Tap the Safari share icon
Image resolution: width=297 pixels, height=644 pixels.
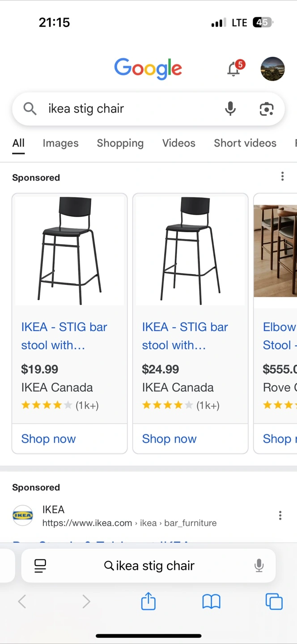pos(148,602)
